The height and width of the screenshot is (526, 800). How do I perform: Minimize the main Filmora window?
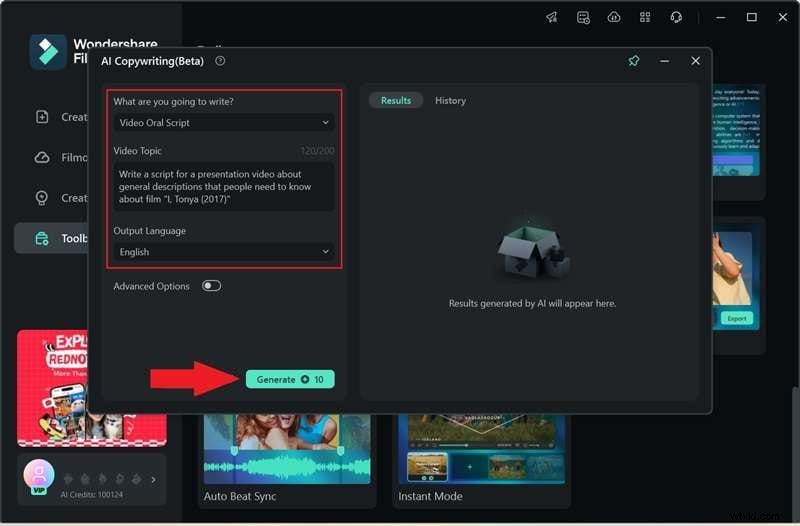coord(720,17)
